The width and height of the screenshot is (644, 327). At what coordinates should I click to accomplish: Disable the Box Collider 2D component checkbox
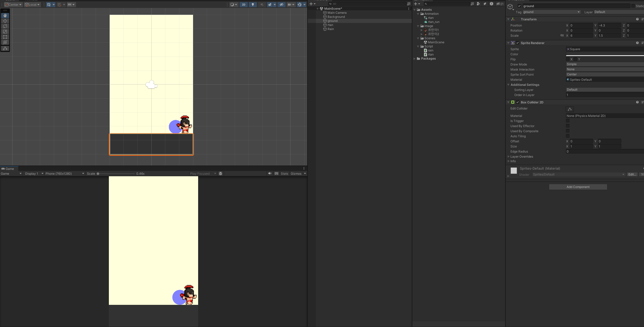tap(518, 102)
